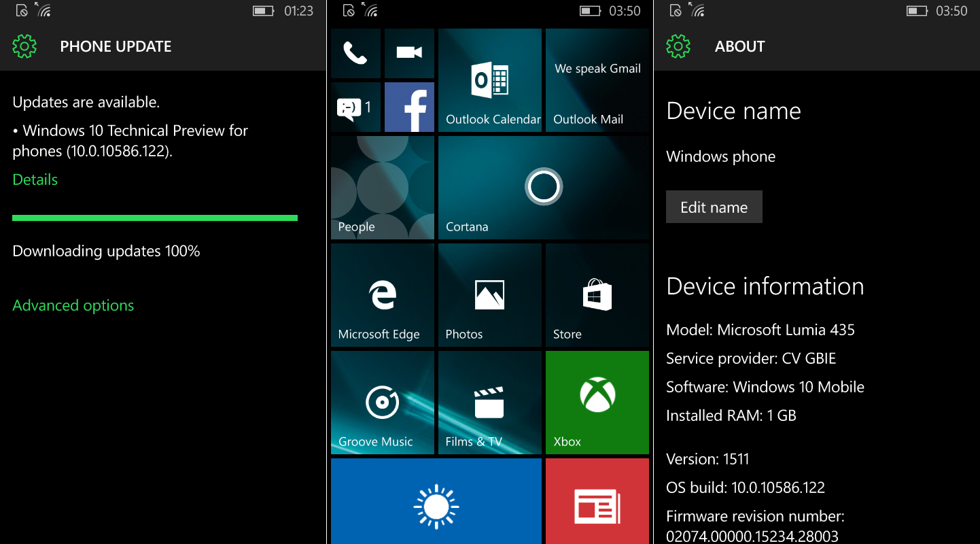
Task: Tap no-SIM icon in Start screen status bar
Action: click(x=349, y=11)
